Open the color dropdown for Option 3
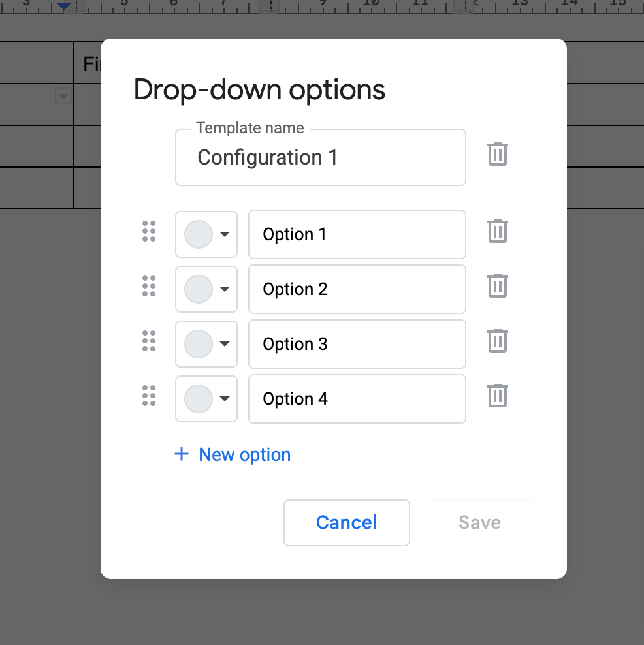The image size is (644, 645). [x=224, y=343]
